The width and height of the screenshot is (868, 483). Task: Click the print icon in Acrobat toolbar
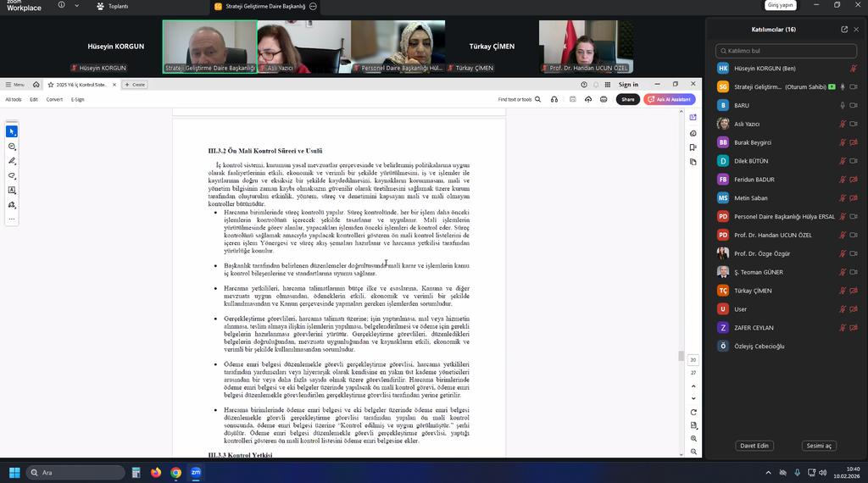point(604,99)
